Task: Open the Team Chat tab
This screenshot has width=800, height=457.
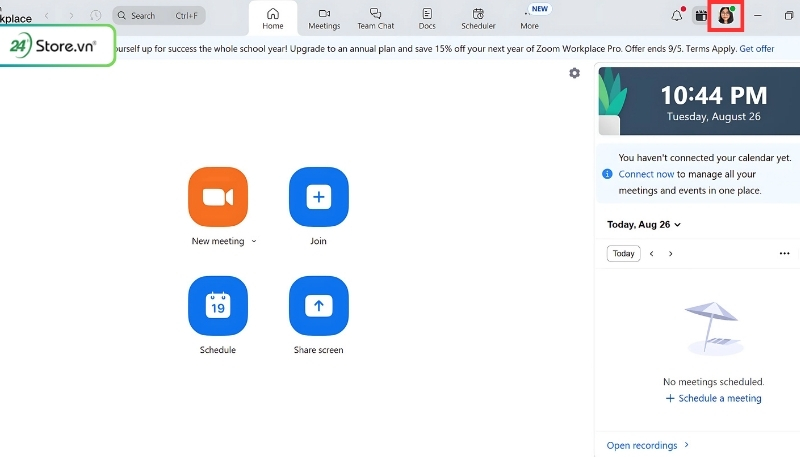Action: [x=375, y=18]
